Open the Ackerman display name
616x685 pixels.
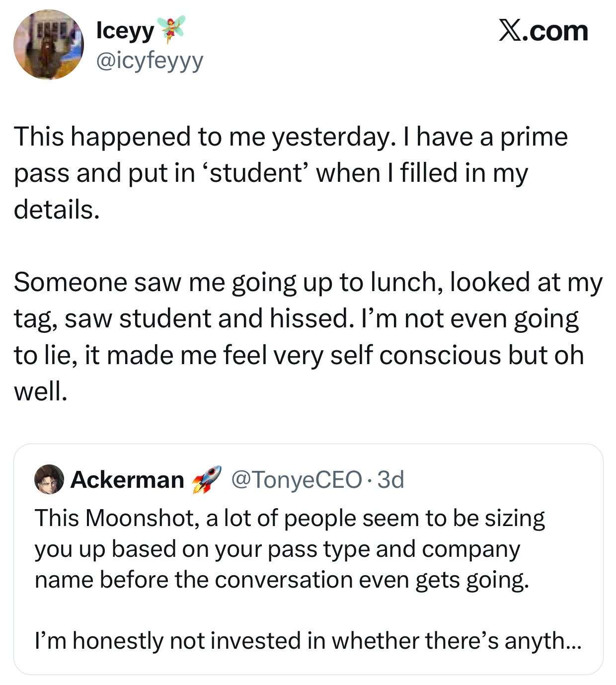(127, 480)
